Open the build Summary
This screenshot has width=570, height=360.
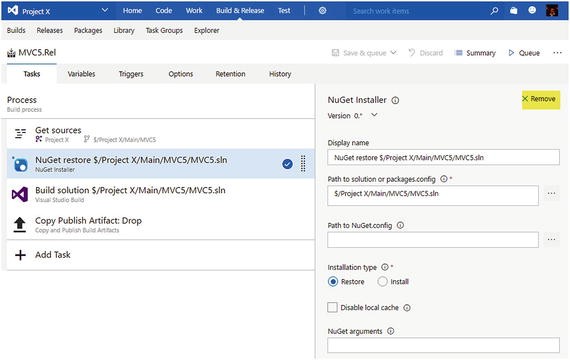[x=475, y=53]
